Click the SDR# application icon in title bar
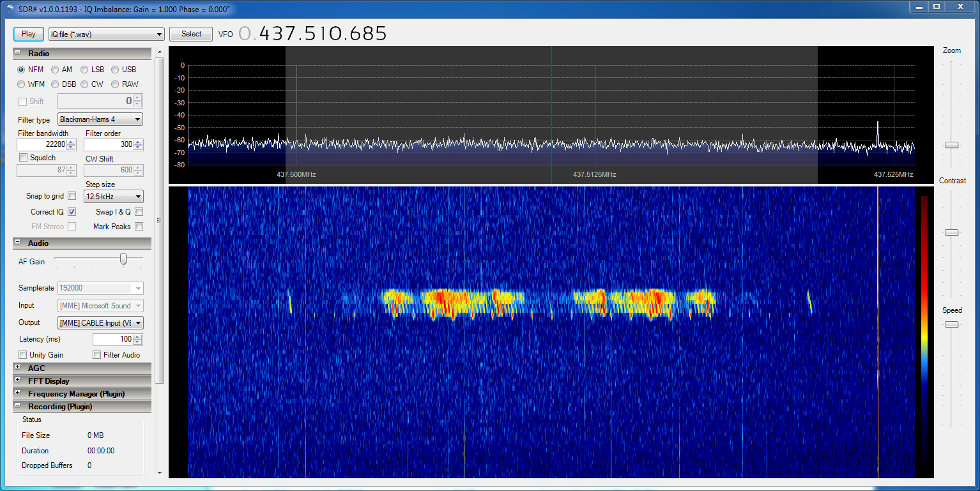 coord(10,9)
